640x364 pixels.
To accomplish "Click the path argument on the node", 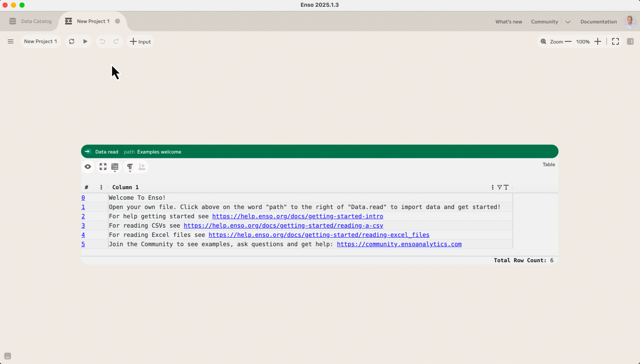I will (x=129, y=152).
